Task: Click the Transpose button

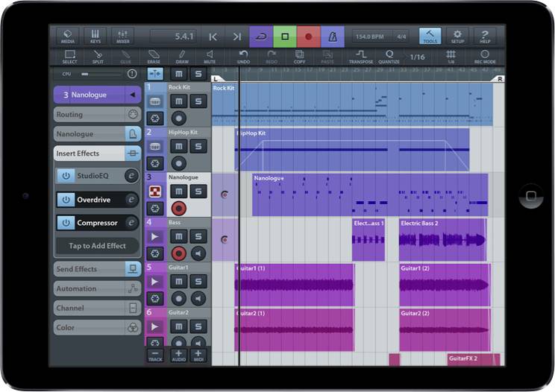Action: pyautogui.click(x=361, y=56)
